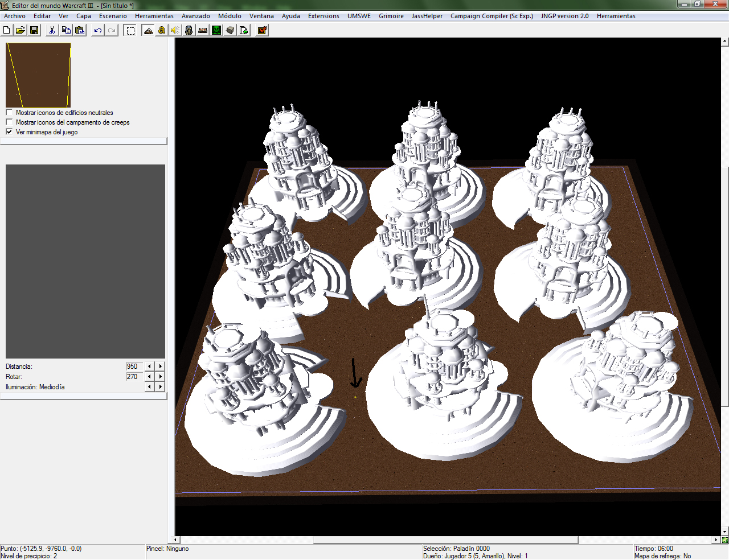
Task: Test the map with the checkmark icon
Action: [262, 30]
